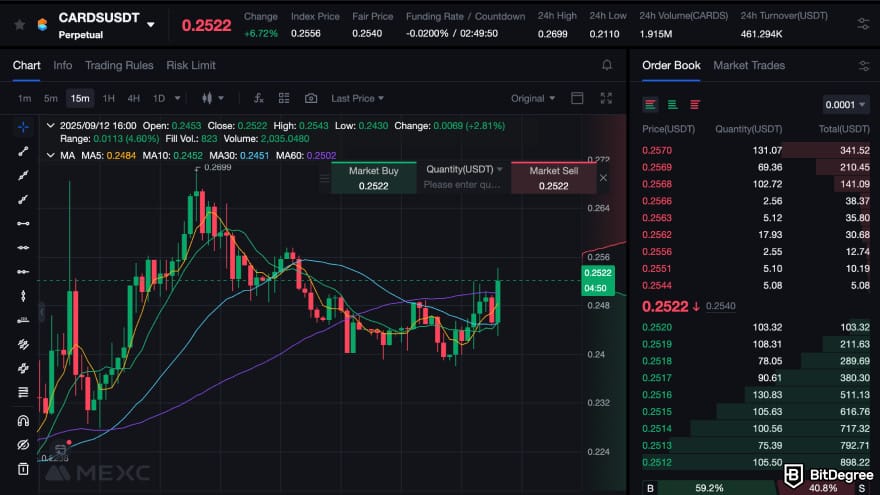The width and height of the screenshot is (880, 495).
Task: Switch to the Chart tab
Action: coord(26,65)
